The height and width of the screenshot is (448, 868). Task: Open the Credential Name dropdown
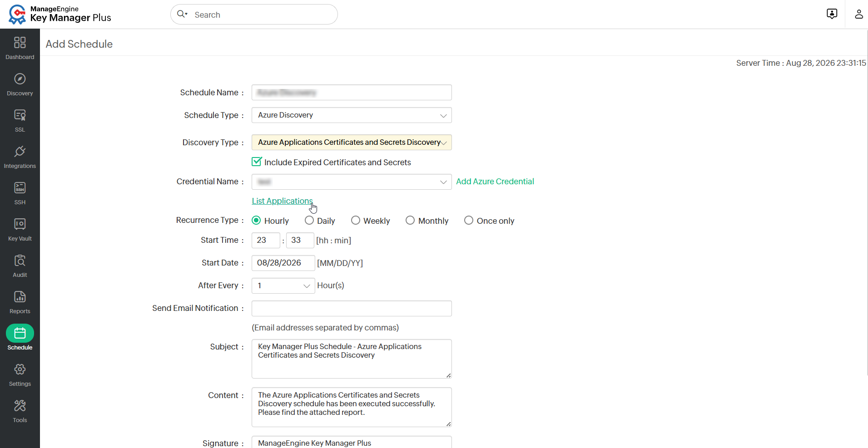coord(352,182)
